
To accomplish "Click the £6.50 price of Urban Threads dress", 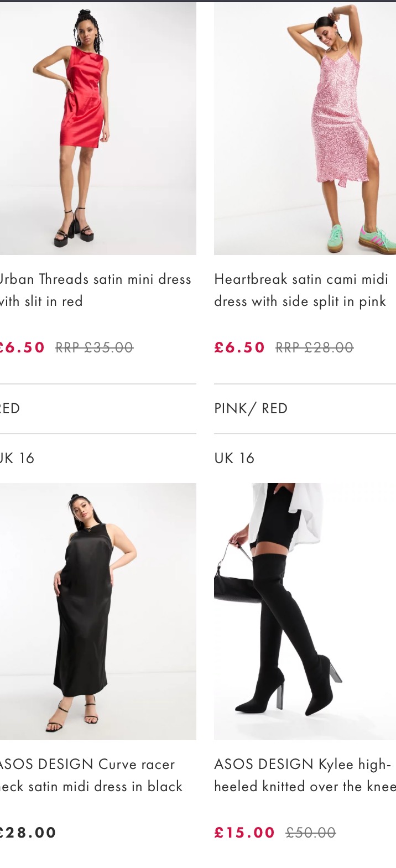I will pyautogui.click(x=22, y=347).
